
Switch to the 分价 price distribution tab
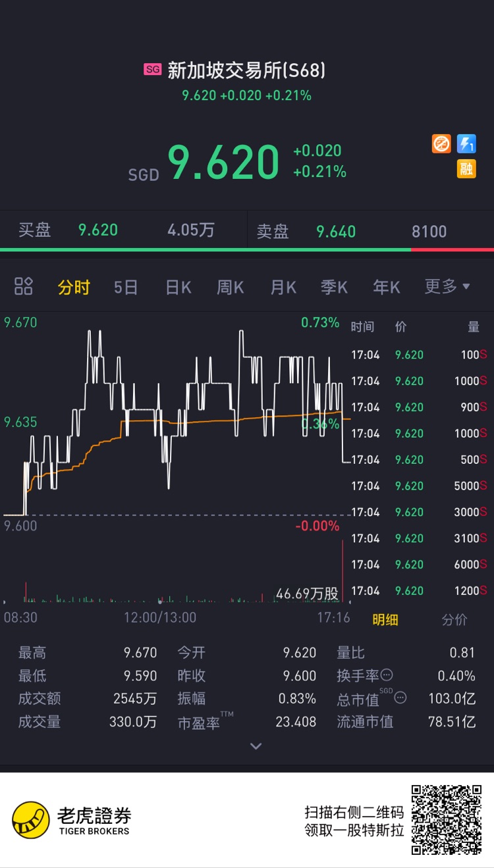click(454, 619)
